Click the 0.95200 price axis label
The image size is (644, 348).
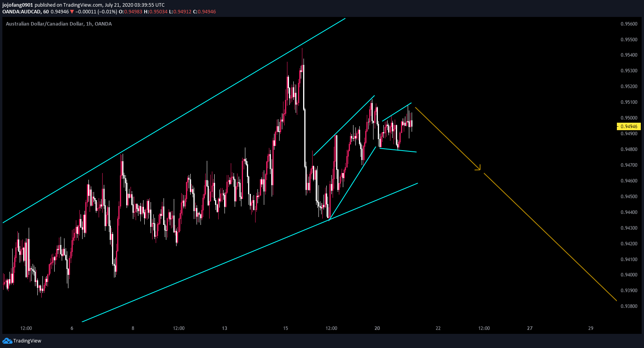pos(629,87)
